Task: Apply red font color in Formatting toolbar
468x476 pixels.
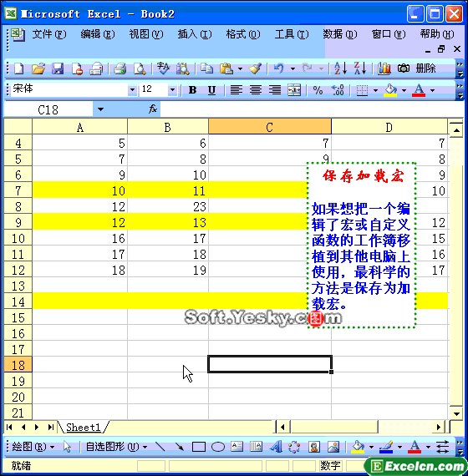Action: coord(419,90)
